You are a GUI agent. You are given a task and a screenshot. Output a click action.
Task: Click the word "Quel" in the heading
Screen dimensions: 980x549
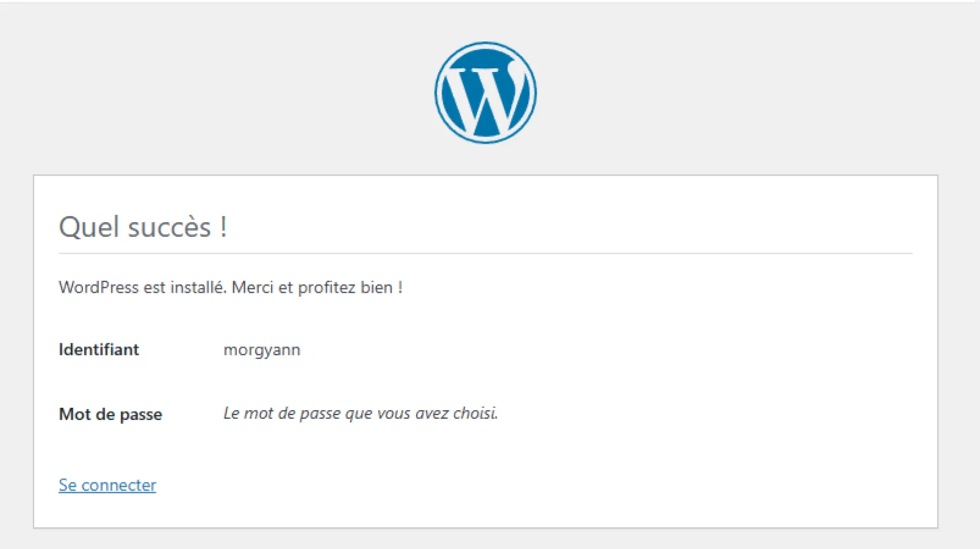click(x=89, y=227)
